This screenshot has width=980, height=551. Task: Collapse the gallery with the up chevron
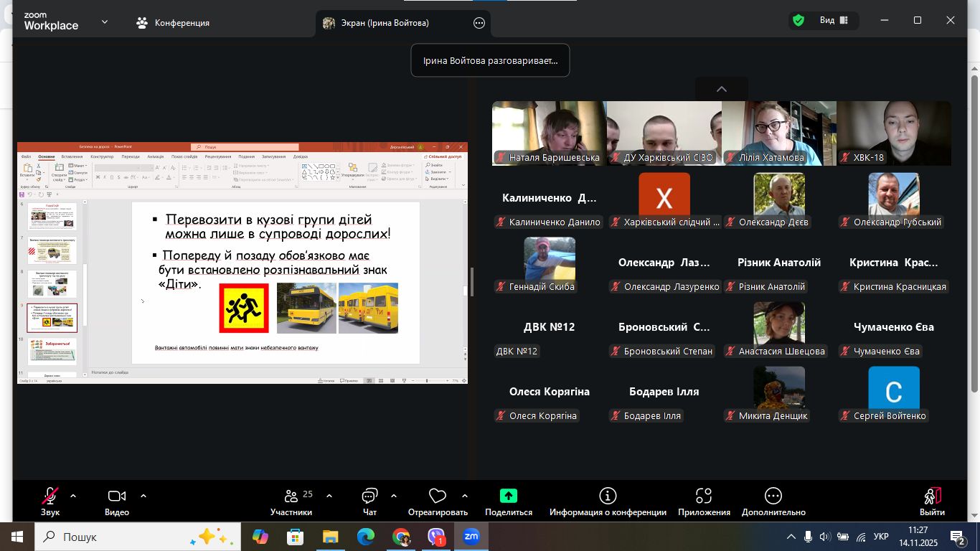coord(722,89)
